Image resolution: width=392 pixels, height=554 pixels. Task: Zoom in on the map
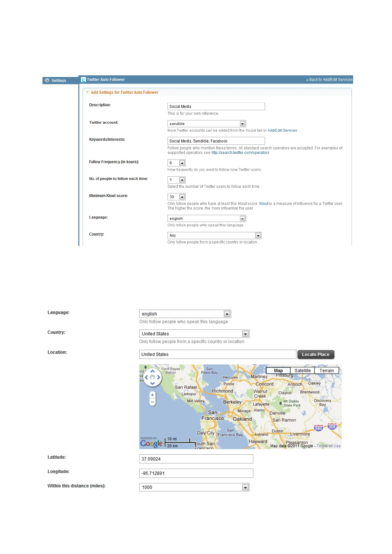(x=152, y=395)
